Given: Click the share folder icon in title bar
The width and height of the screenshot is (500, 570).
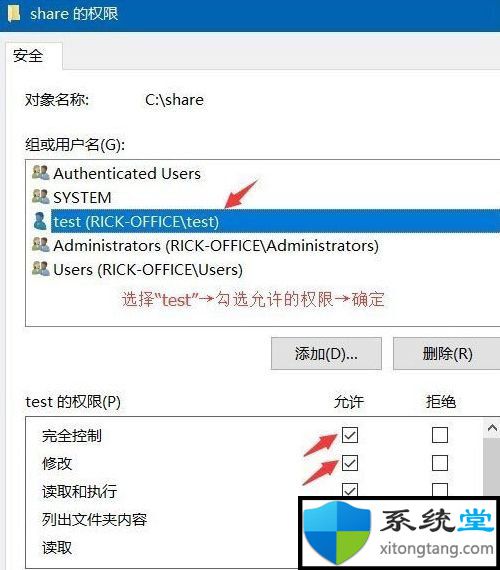Looking at the screenshot, I should pyautogui.click(x=14, y=13).
